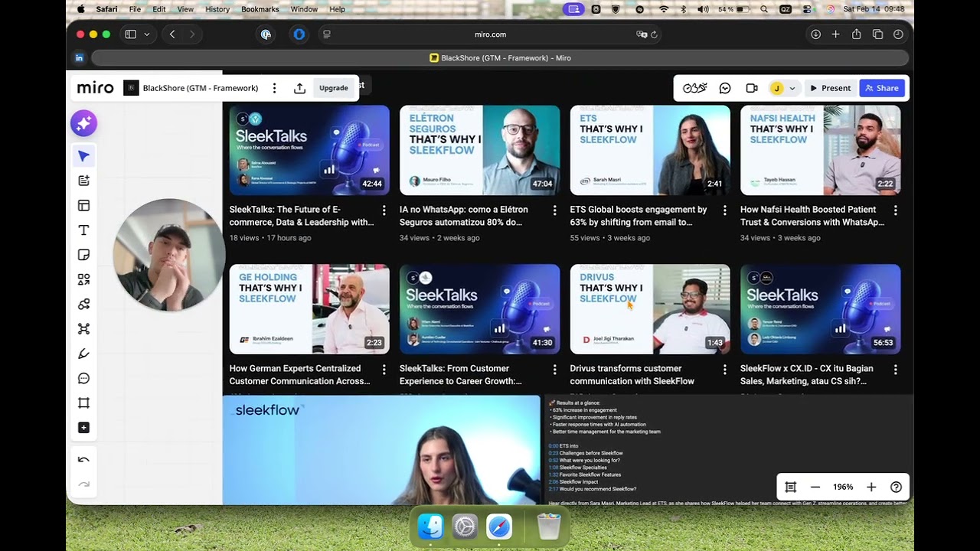Open the frames list panel icon
This screenshot has width=980, height=551.
click(791, 487)
